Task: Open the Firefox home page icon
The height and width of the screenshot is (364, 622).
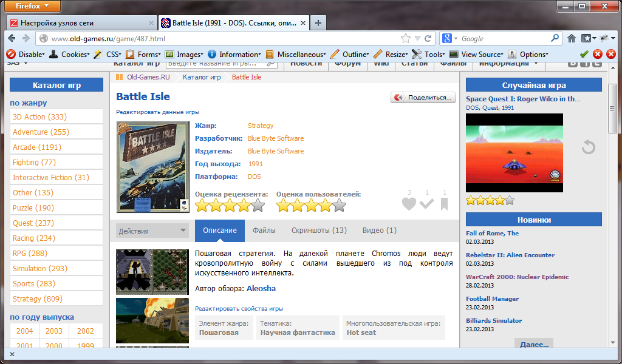Action: click(571, 38)
